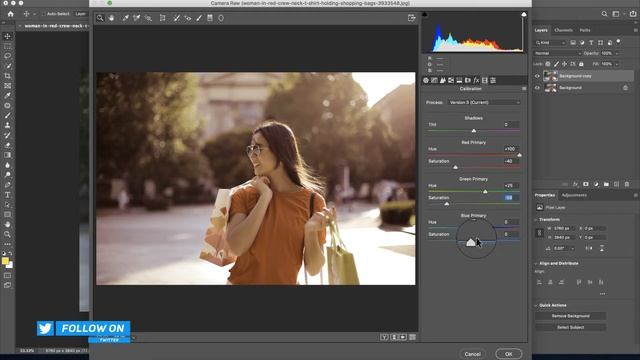Click the Green Primary Saturation value field
Image resolution: width=640 pixels, height=360 pixels.
tap(511, 198)
